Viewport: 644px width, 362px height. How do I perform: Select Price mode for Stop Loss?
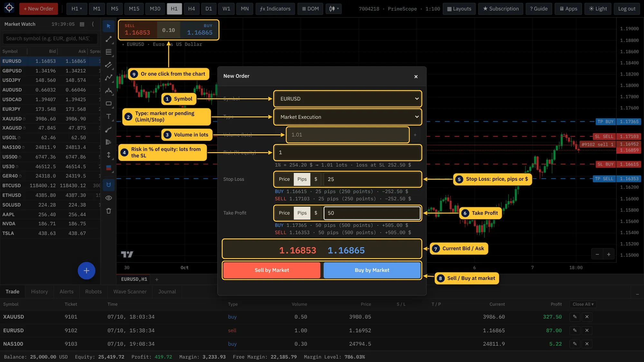point(284,179)
